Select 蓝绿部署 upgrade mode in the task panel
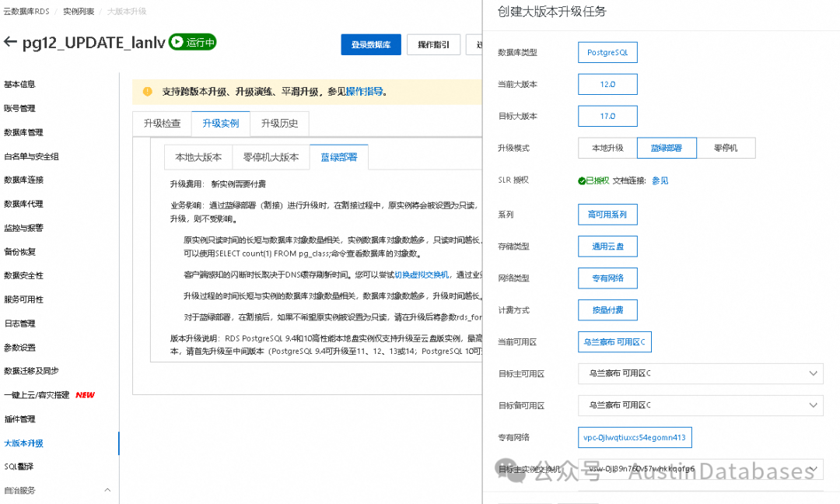The image size is (840, 504). coord(667,148)
